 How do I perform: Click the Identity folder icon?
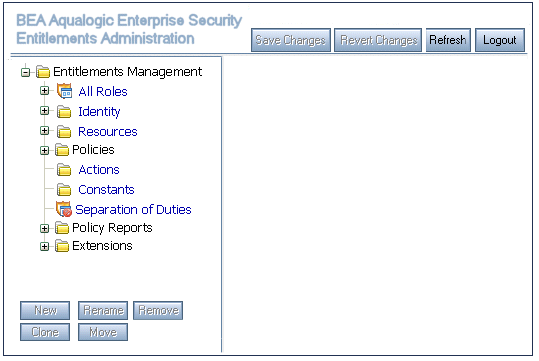coord(64,112)
